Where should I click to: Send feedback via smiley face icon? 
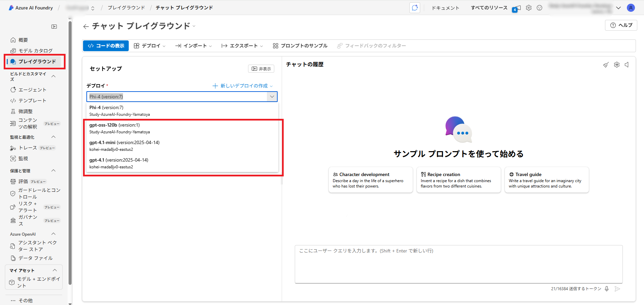click(x=539, y=8)
